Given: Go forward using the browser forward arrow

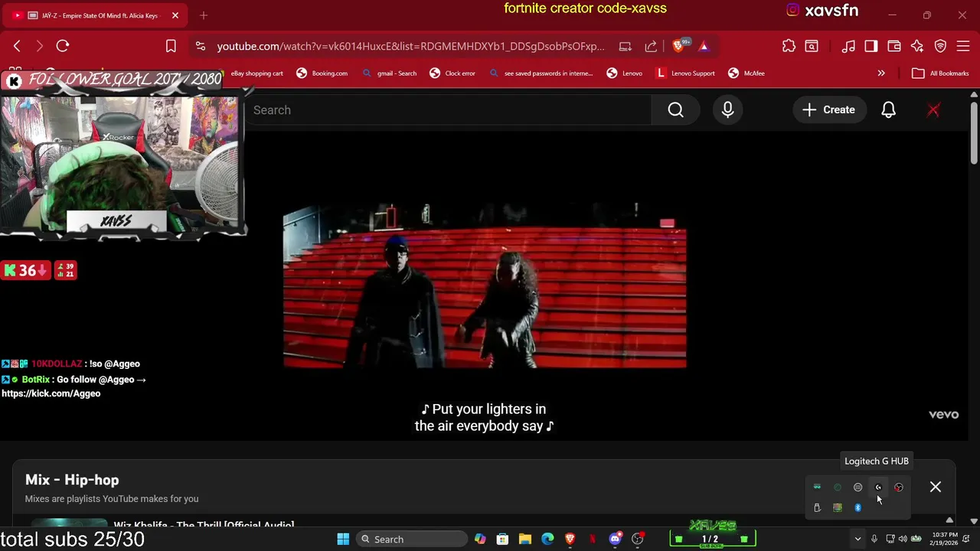Looking at the screenshot, I should tap(39, 46).
